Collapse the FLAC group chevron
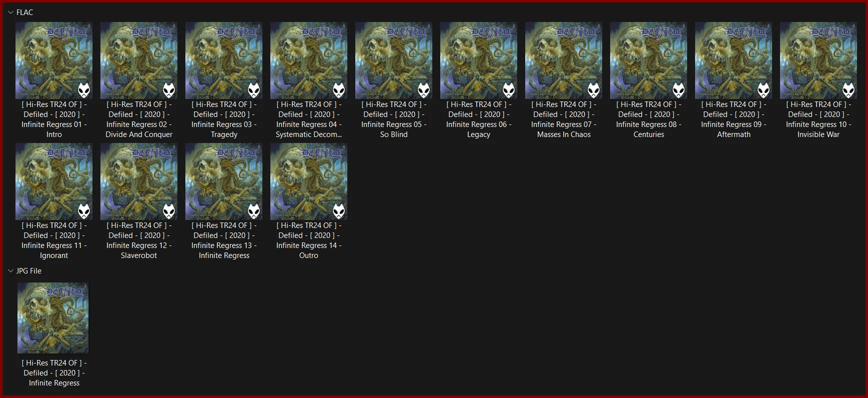868x398 pixels. (x=11, y=12)
